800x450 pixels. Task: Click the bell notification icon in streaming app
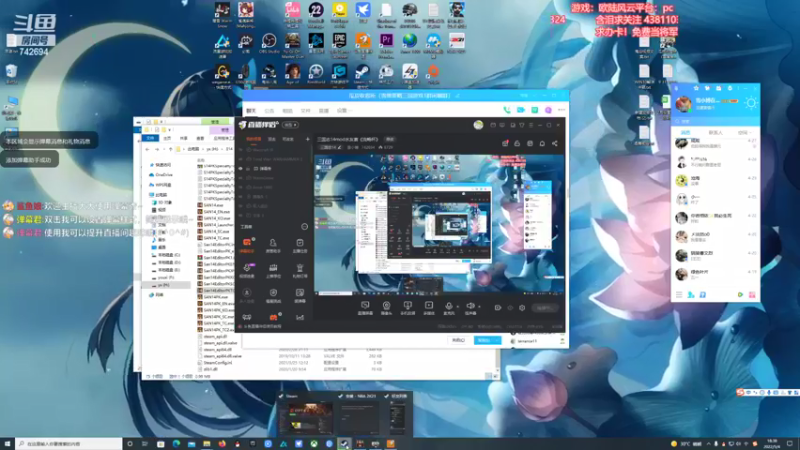(542, 144)
